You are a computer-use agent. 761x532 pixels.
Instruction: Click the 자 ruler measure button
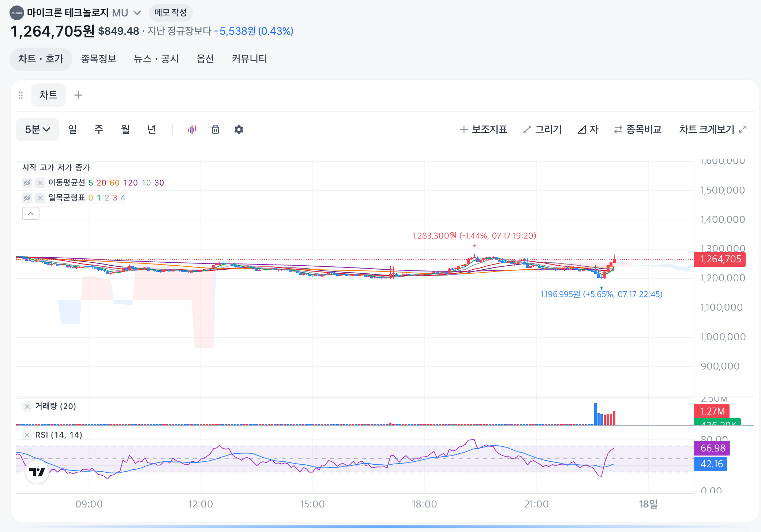click(588, 130)
